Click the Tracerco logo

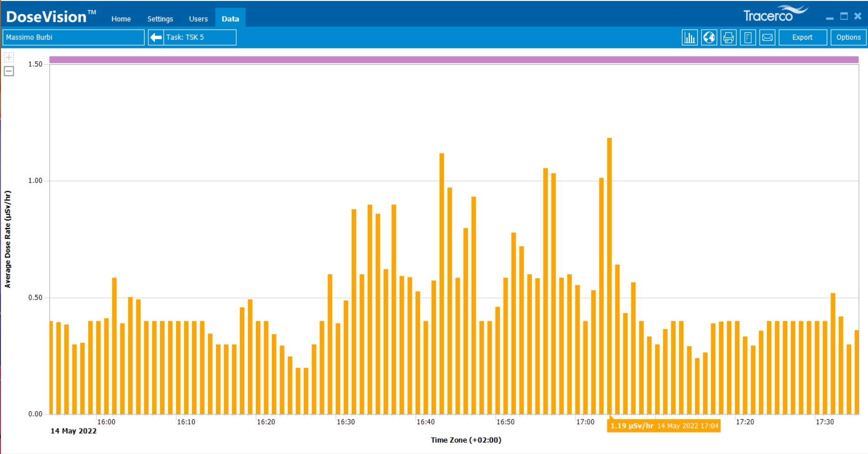(x=774, y=15)
